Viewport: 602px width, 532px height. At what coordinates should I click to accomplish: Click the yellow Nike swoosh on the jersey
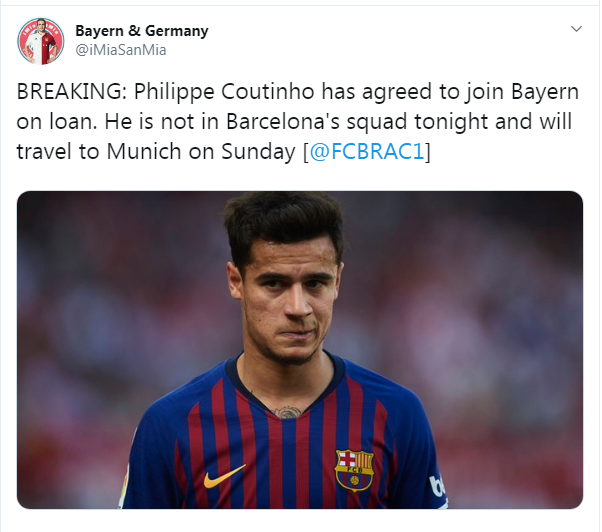(x=224, y=476)
